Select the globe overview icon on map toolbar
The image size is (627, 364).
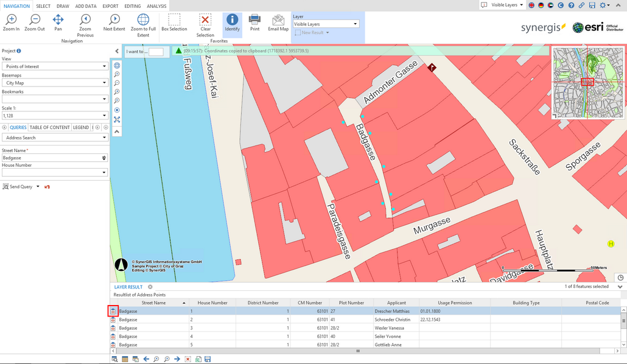116,65
